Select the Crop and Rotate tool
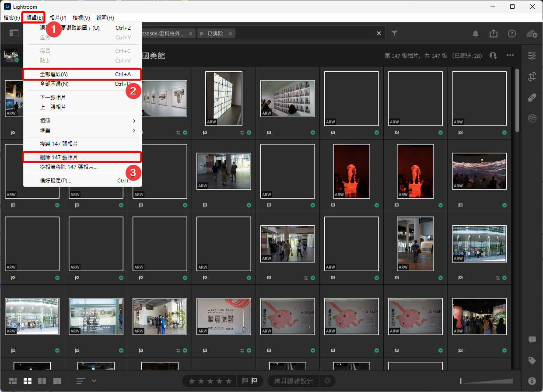This screenshot has width=543, height=392. [532, 77]
